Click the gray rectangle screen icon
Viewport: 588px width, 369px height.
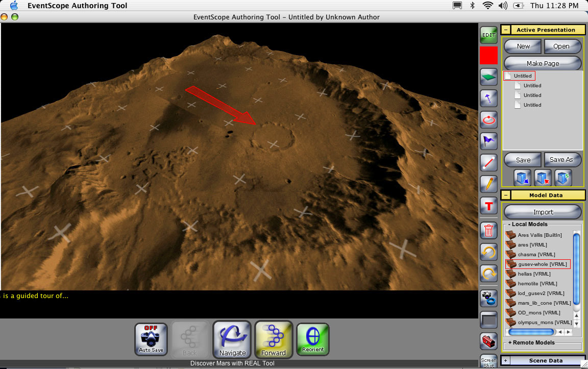(x=488, y=320)
